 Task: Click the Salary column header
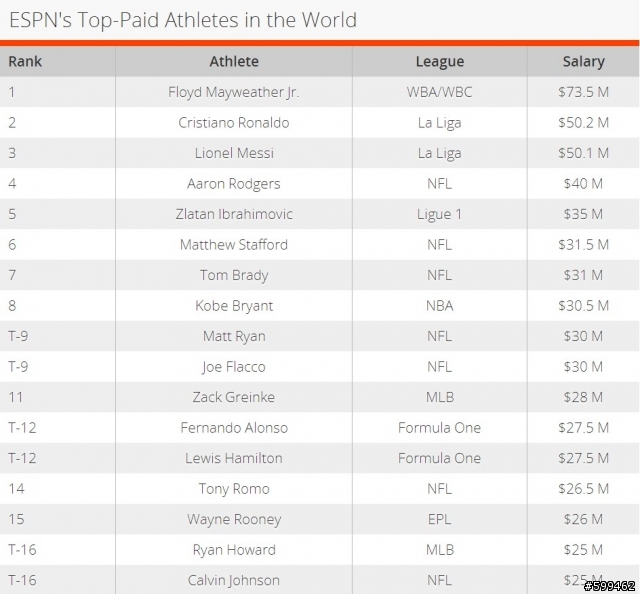tap(583, 61)
